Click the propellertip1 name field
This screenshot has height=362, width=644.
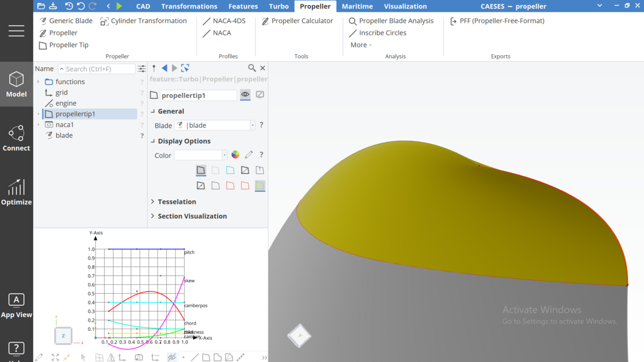point(199,95)
